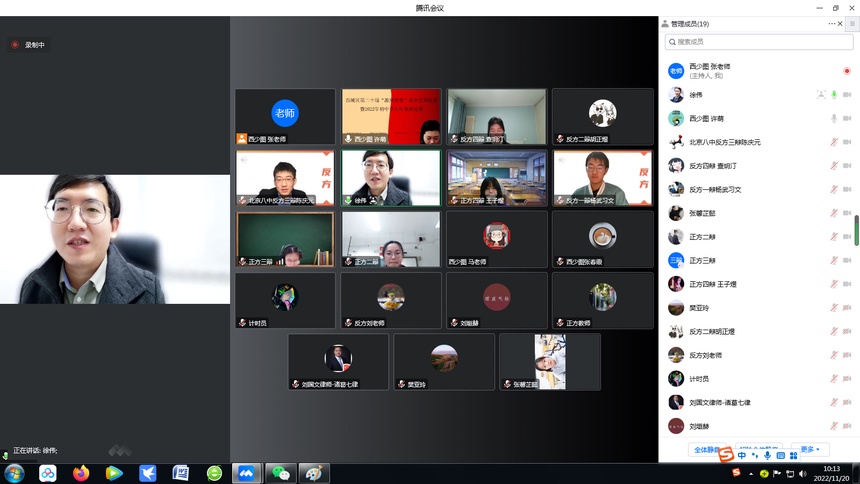The image size is (860, 484).
Task: Open Firefox from the taskbar
Action: [x=81, y=473]
